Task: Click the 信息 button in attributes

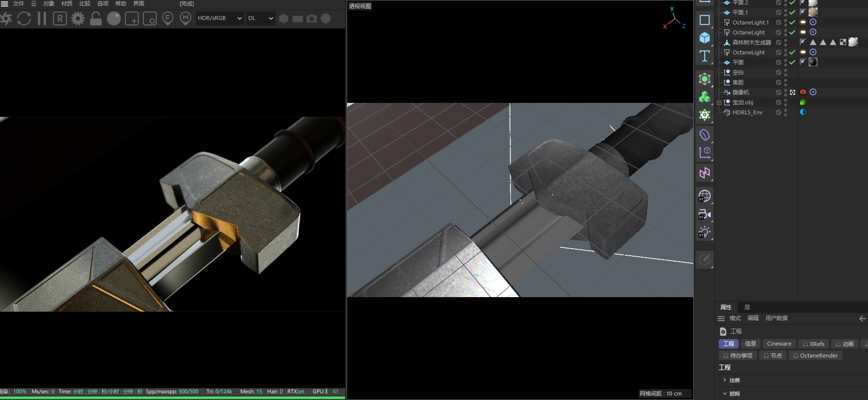Action: point(750,344)
